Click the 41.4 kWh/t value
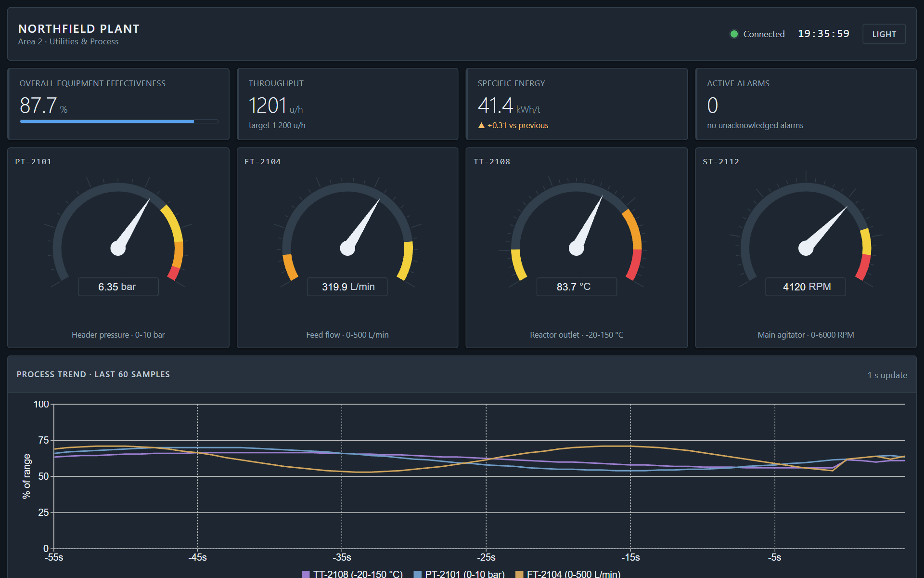This screenshot has height=578, width=924. [509, 105]
